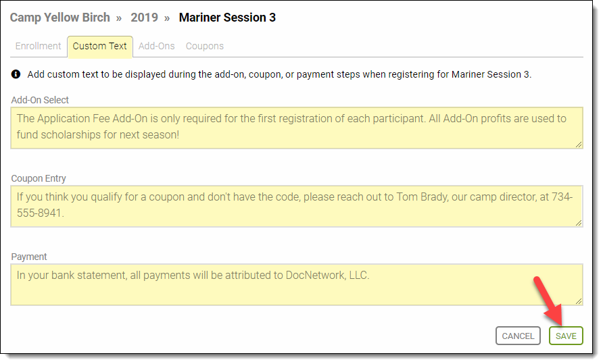Click the Payment textarea resize handle
Viewport: 603px width, 364px height.
579,301
